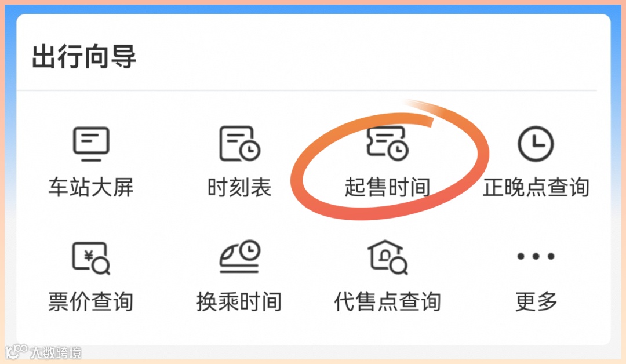The image size is (626, 364).
Task: Click the 票价查询 text label
Action: click(91, 301)
